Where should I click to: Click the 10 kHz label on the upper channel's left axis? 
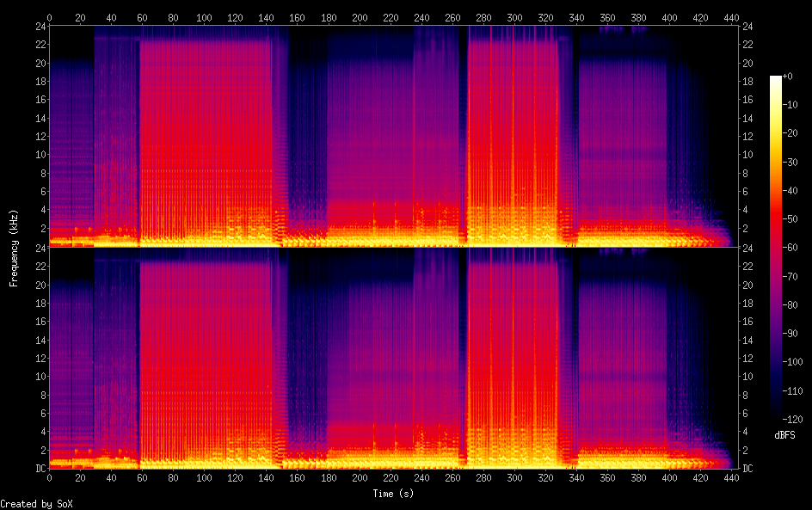pyautogui.click(x=40, y=155)
